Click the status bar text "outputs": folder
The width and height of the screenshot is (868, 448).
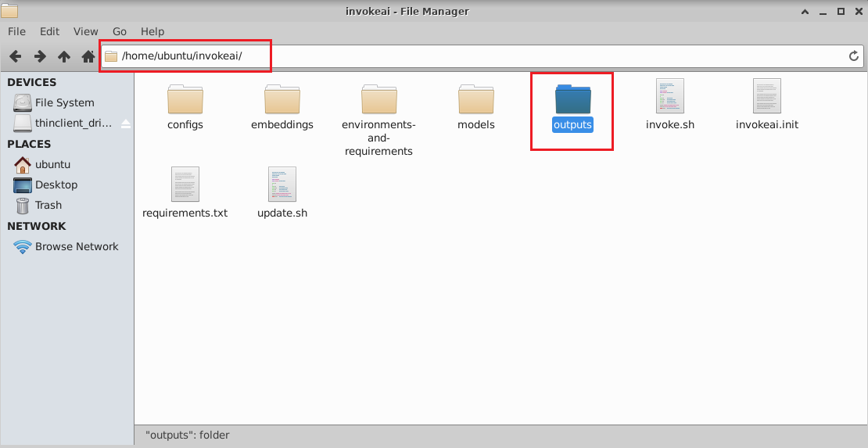coord(188,435)
